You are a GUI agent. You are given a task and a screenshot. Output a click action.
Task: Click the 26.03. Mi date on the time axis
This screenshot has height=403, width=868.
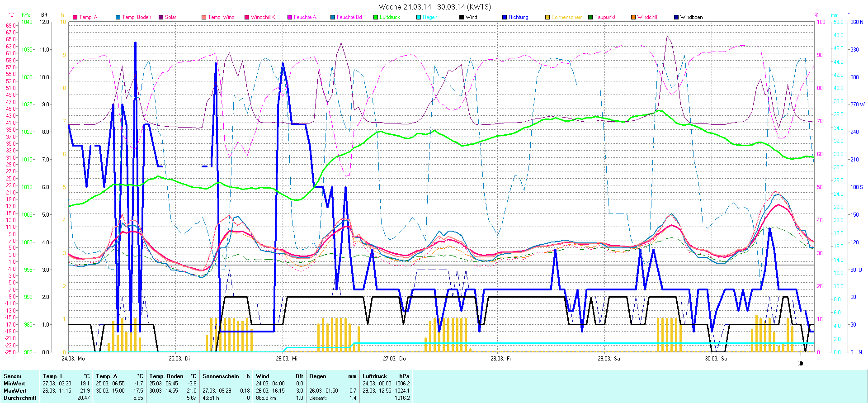tap(287, 359)
